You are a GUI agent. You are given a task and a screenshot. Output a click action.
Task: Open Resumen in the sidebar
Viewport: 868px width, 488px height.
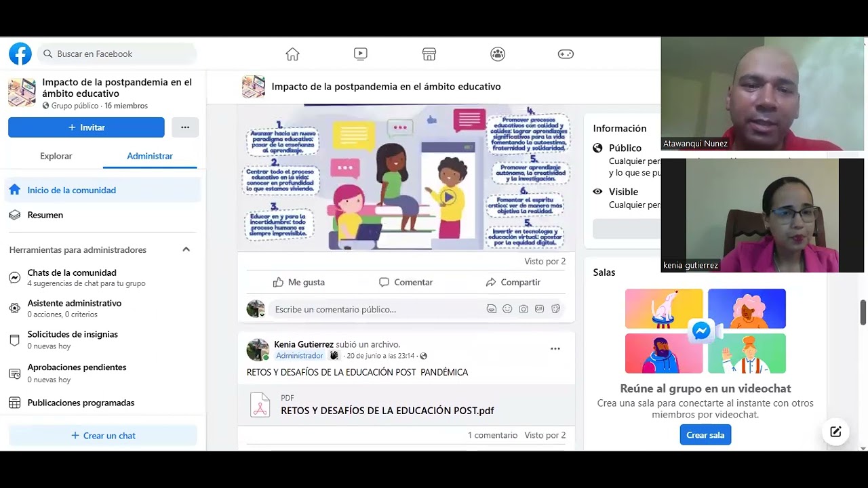click(x=103, y=215)
